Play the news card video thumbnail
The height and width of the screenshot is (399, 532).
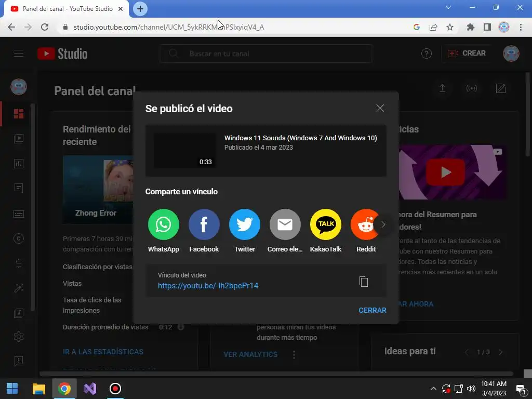(453, 172)
